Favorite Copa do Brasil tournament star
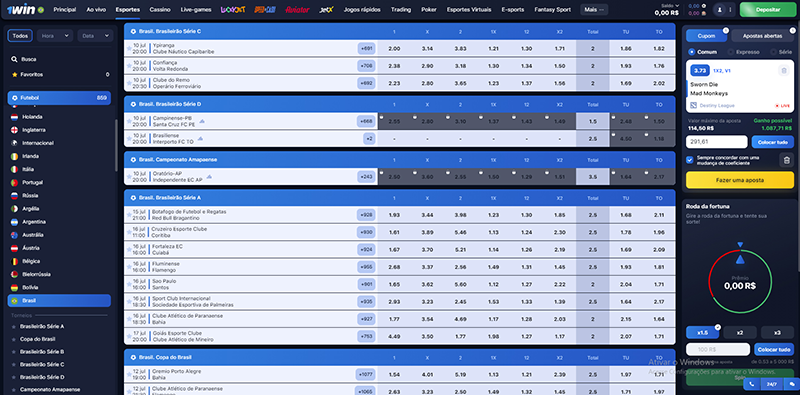The width and height of the screenshot is (800, 395). (x=14, y=339)
